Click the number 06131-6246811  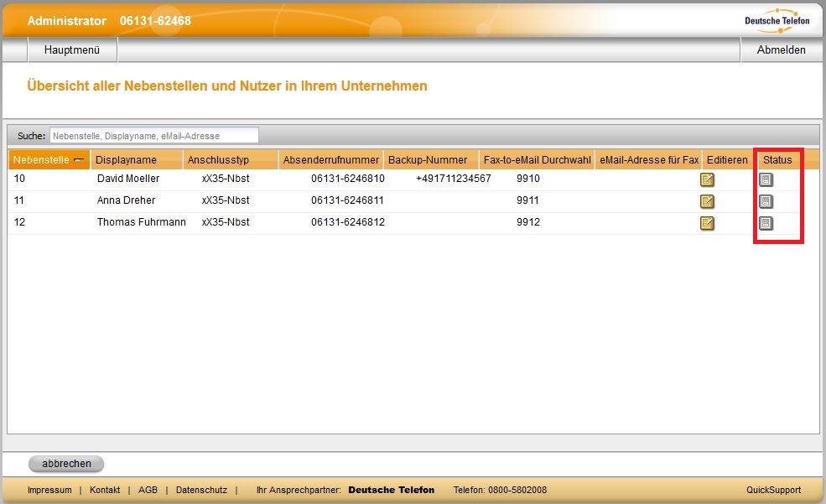click(x=347, y=200)
